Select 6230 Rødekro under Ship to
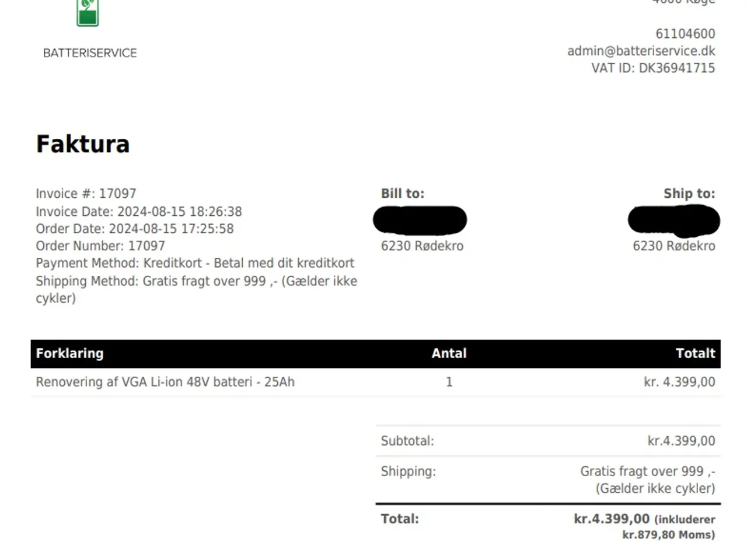 [x=674, y=246]
